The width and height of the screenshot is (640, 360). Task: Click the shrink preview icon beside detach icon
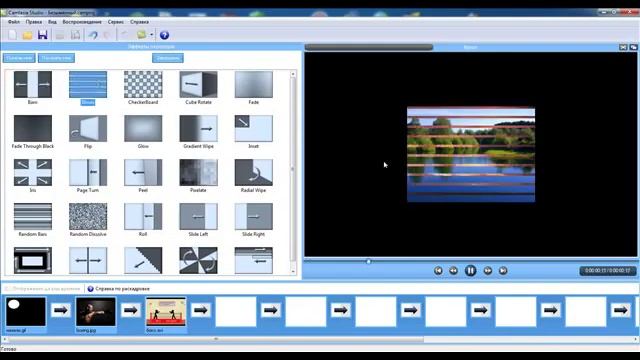(623, 47)
